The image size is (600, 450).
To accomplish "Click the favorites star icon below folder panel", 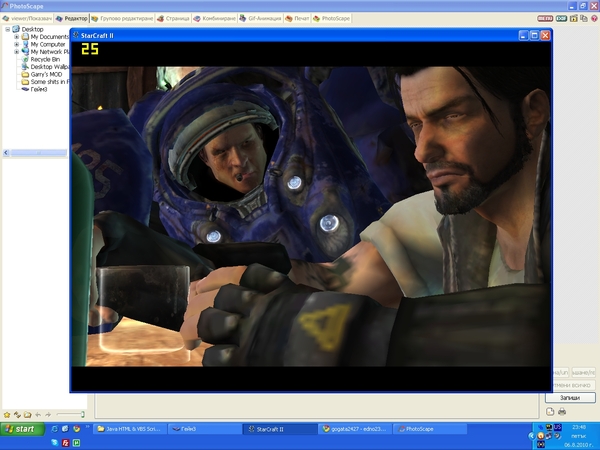I will tap(7, 415).
